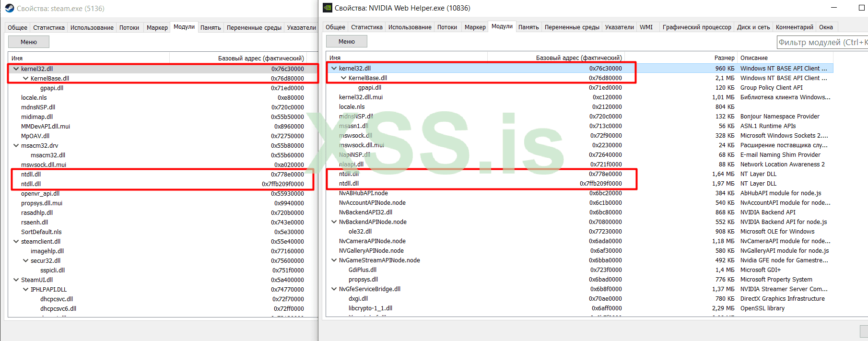Select GdiPlus.dll row
This screenshot has width=868, height=341.
click(x=579, y=270)
